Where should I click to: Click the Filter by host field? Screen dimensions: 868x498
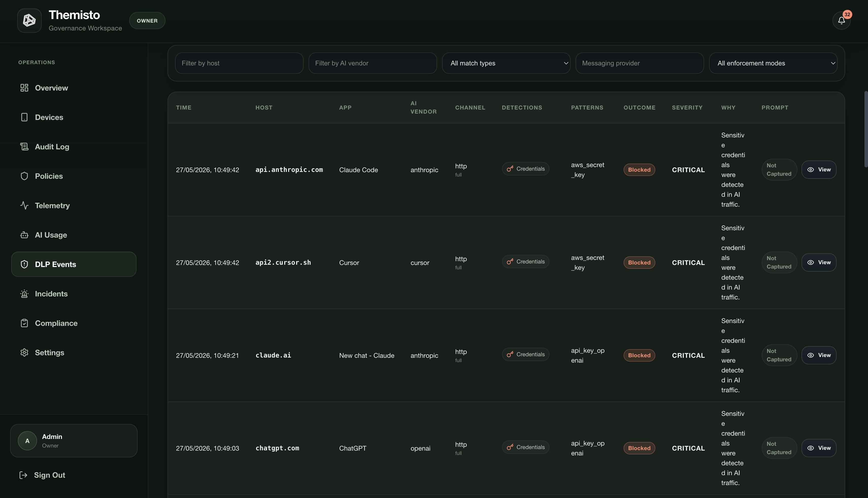239,63
